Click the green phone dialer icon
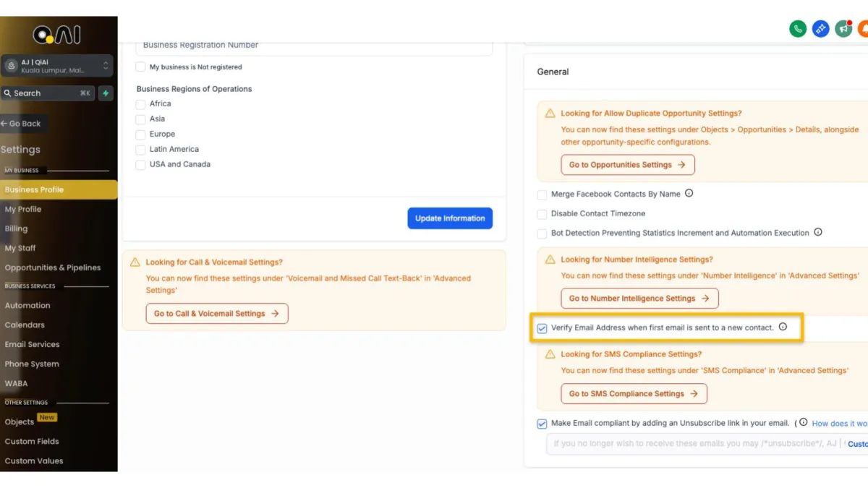This screenshot has width=868, height=488. click(798, 29)
